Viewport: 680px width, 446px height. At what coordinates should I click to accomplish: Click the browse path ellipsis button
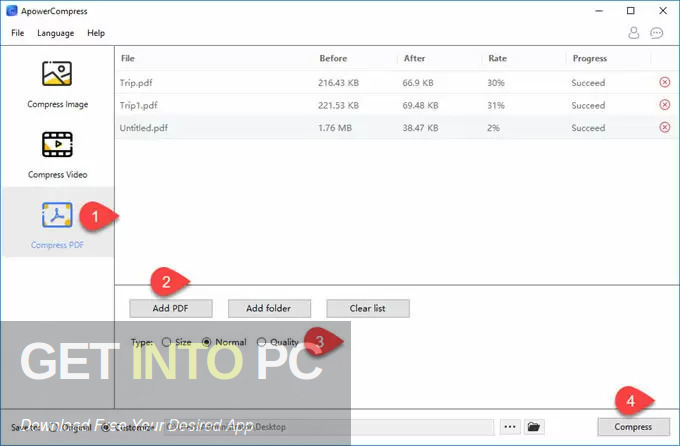[x=510, y=427]
